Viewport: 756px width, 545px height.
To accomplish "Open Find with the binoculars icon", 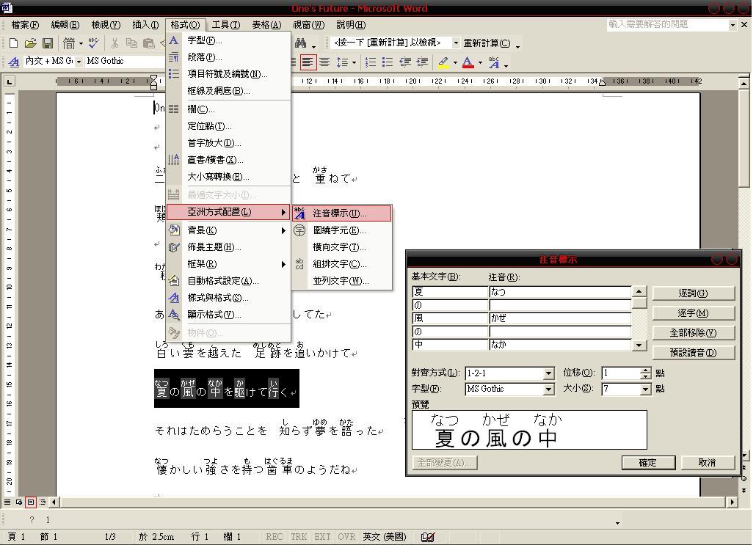I will coord(301,43).
